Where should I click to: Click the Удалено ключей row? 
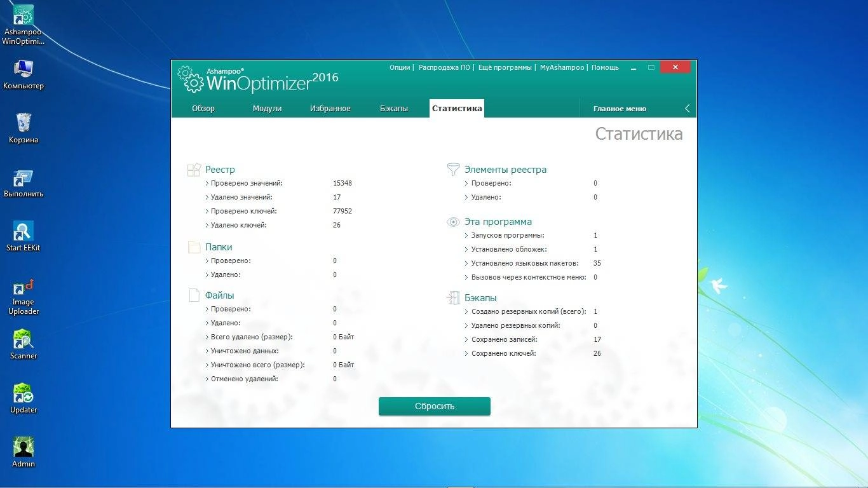[x=273, y=225]
